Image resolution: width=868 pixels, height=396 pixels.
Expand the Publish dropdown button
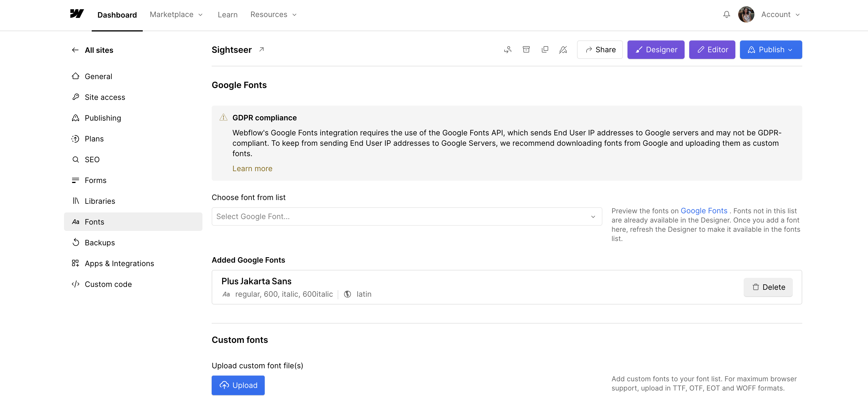tap(771, 50)
